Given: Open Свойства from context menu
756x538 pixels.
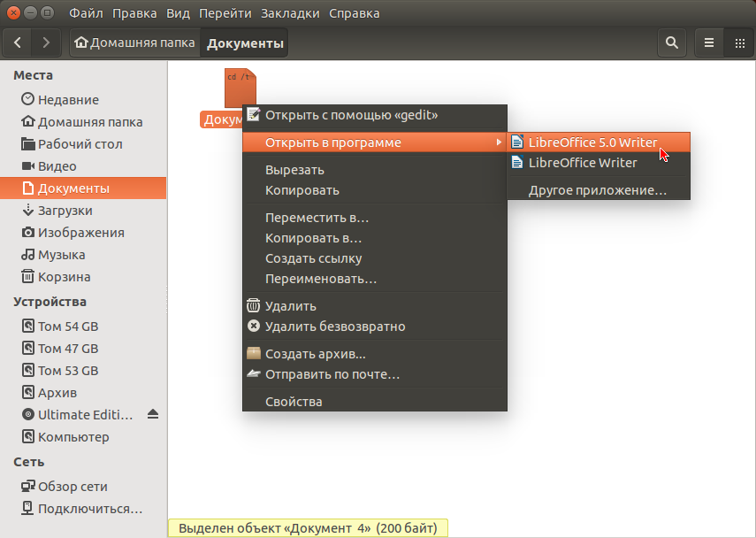Looking at the screenshot, I should coord(375,401).
